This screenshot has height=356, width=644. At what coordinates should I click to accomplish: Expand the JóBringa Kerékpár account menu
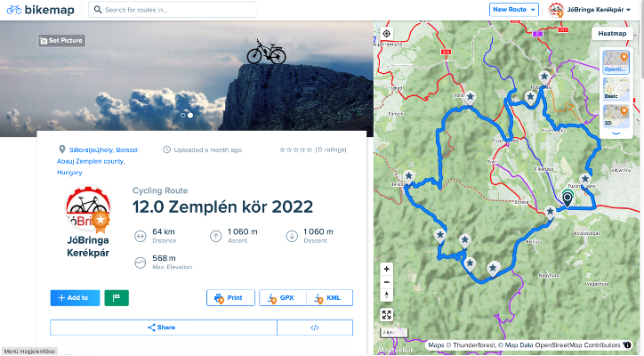[590, 10]
